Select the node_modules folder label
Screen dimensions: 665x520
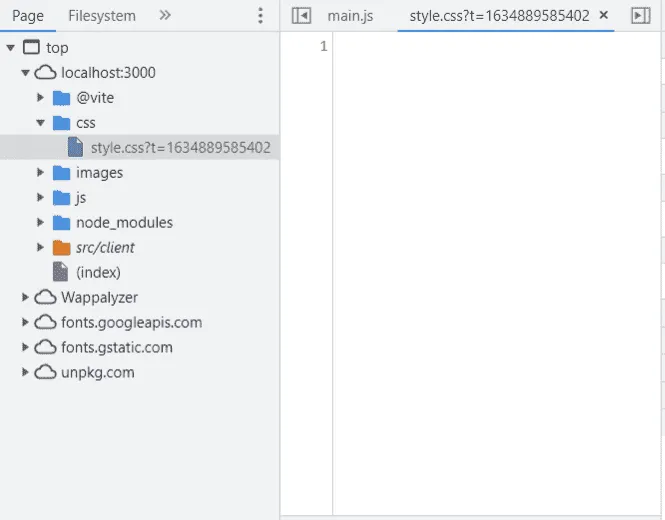124,223
